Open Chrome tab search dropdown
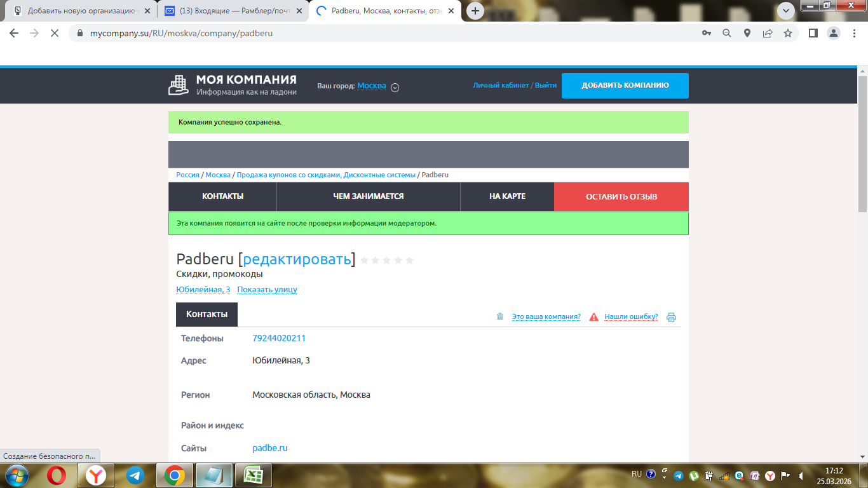This screenshot has height=488, width=868. tap(785, 10)
